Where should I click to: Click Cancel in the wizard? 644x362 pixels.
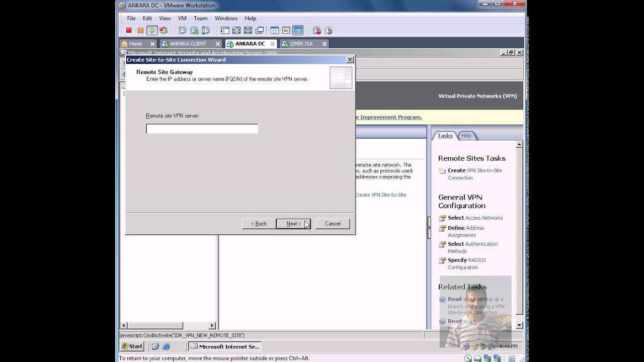point(333,224)
